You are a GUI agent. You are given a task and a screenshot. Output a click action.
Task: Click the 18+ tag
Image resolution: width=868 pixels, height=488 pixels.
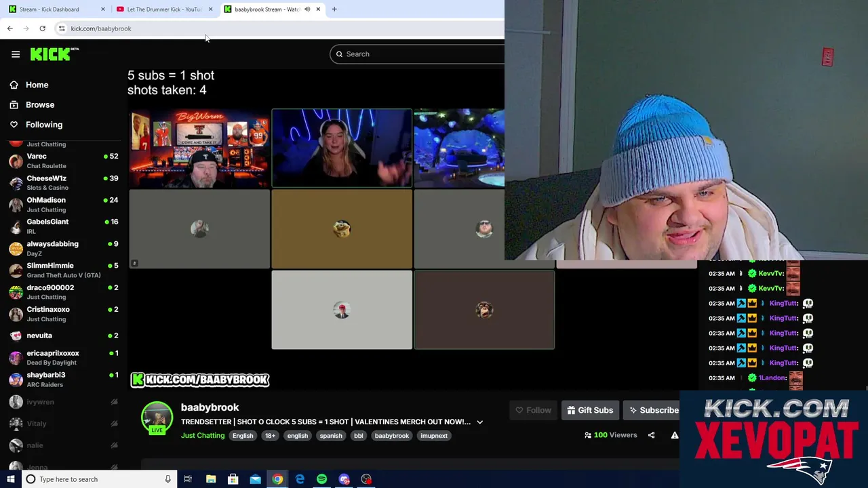(270, 436)
